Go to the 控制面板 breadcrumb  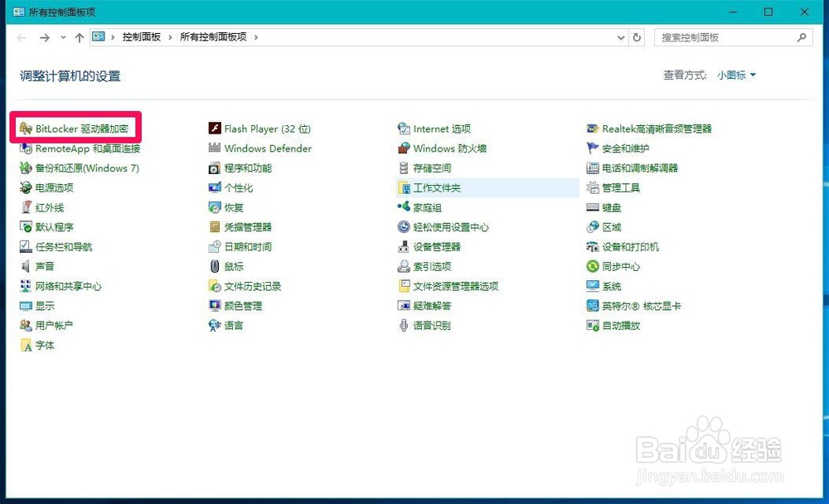point(141,37)
